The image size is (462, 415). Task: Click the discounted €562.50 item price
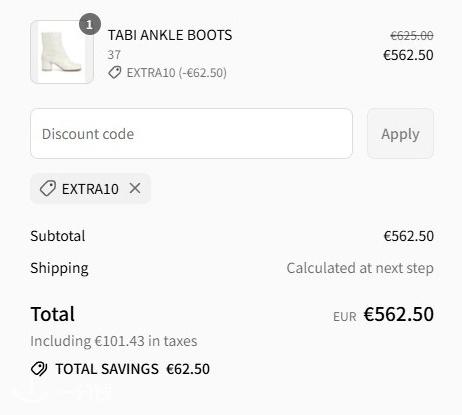point(408,55)
